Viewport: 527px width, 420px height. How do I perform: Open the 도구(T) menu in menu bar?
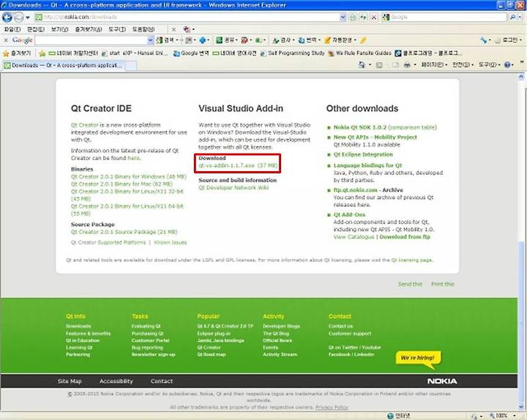pos(117,29)
